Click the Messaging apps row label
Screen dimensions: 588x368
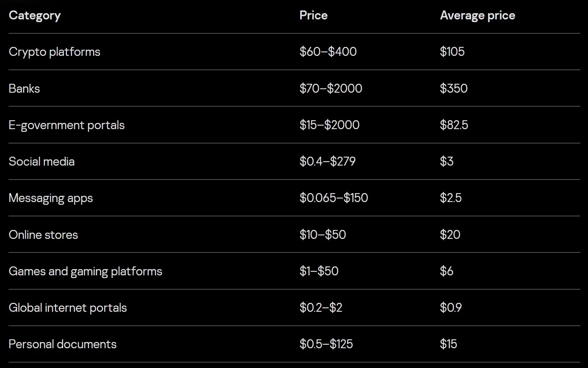[x=51, y=198]
